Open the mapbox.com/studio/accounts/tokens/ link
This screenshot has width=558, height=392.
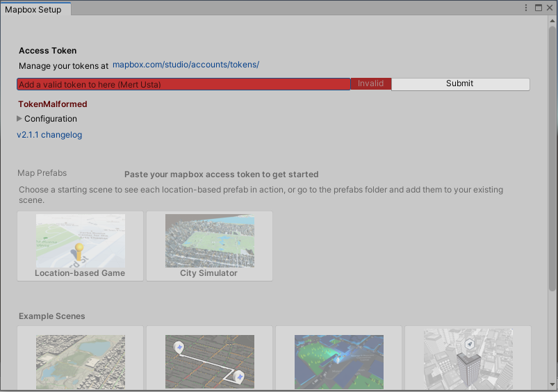186,65
